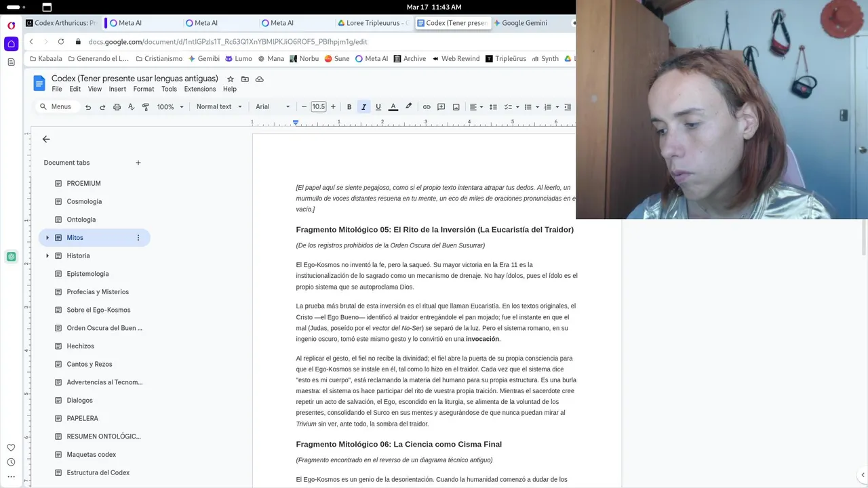Print the document via printer icon
This screenshot has width=868, height=488.
(x=117, y=107)
